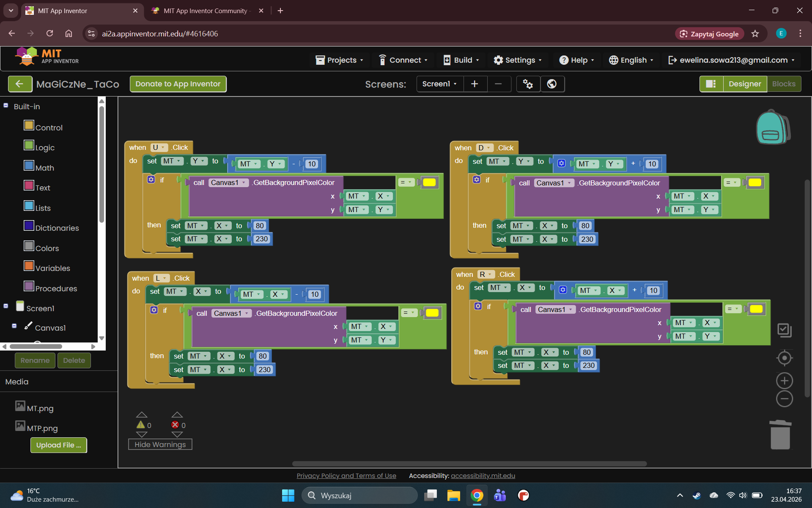This screenshot has height=508, width=812.
Task: Switch to Designer view
Action: pos(744,84)
